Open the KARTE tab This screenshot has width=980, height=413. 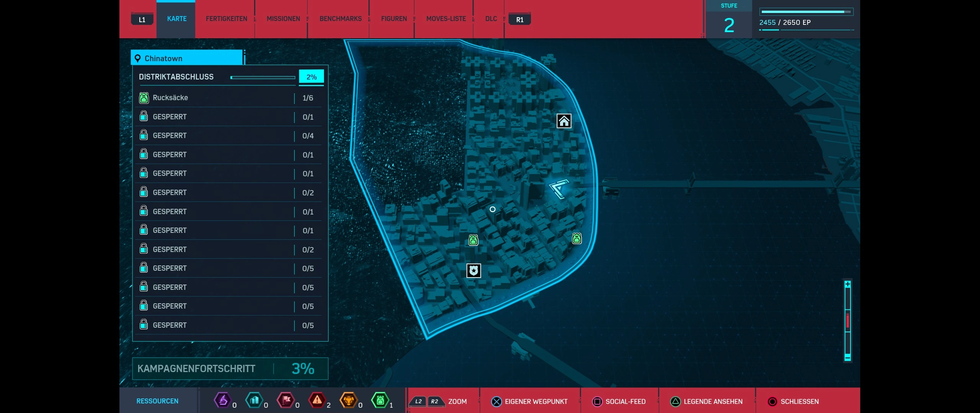[176, 19]
